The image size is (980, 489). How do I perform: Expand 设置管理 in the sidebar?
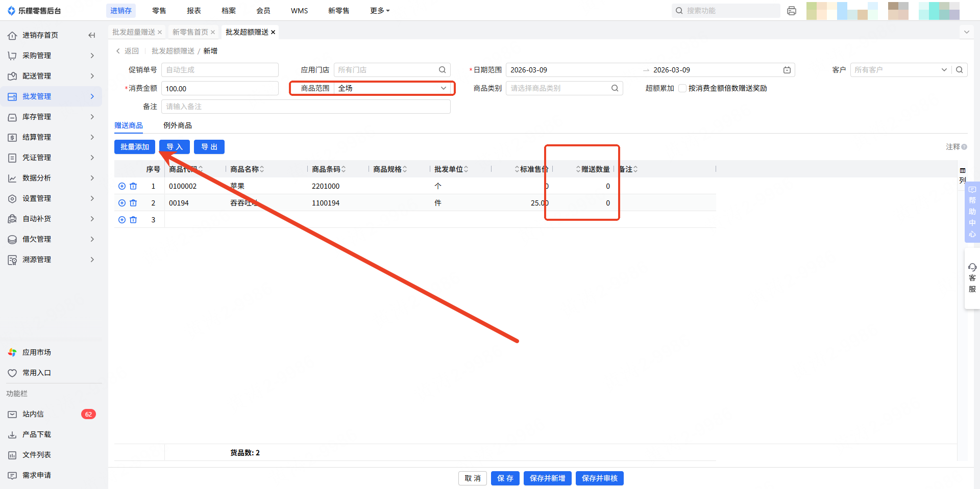pyautogui.click(x=51, y=198)
